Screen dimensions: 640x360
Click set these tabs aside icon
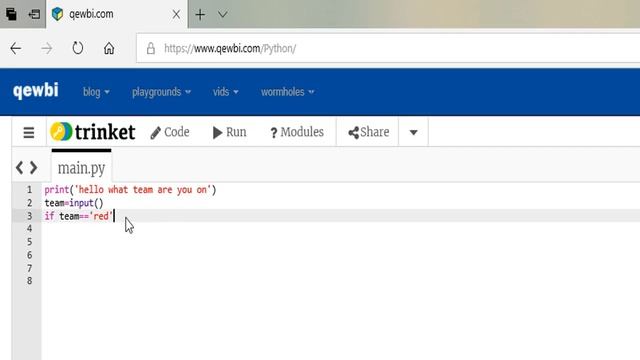pyautogui.click(x=34, y=14)
